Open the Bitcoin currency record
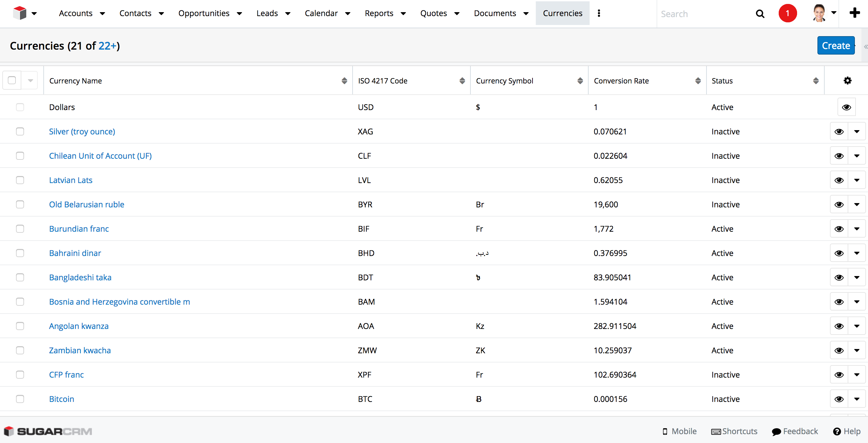Image resolution: width=868 pixels, height=443 pixels. point(61,399)
